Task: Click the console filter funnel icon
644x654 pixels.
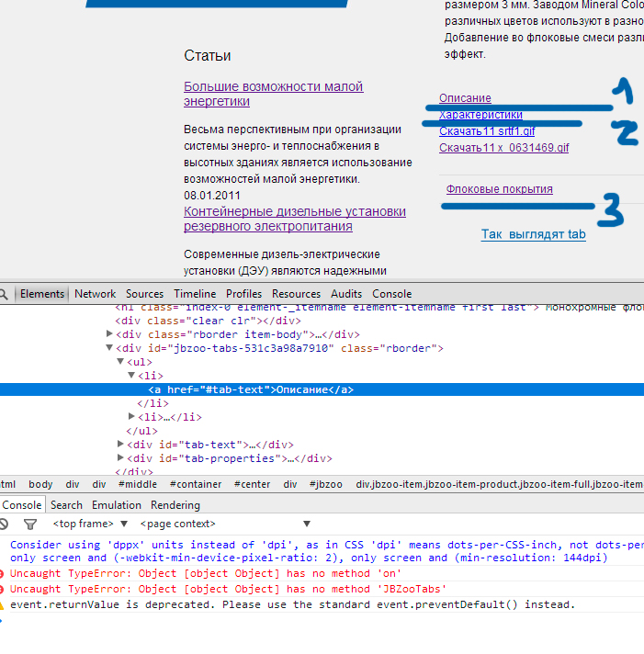Action: (29, 524)
